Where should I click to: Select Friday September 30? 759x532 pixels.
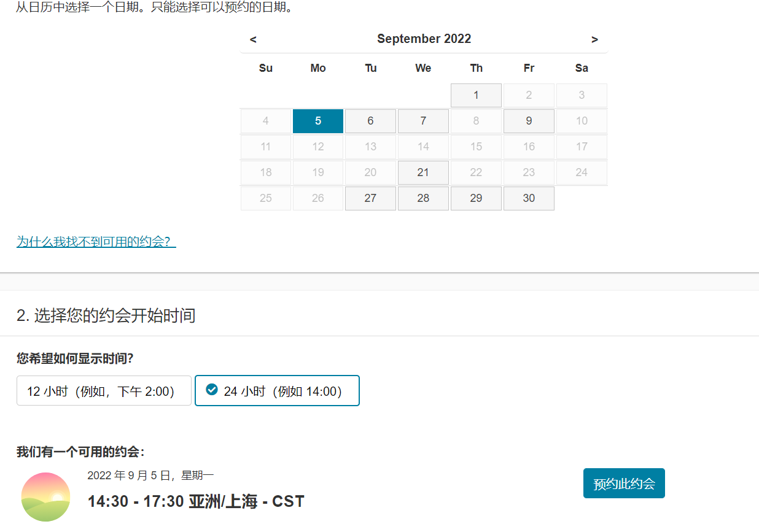click(x=529, y=198)
